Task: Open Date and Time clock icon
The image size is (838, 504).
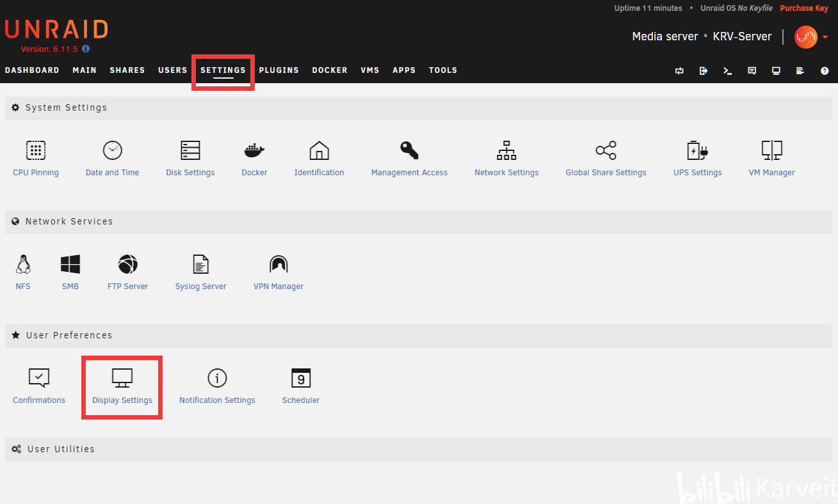Action: 112,150
